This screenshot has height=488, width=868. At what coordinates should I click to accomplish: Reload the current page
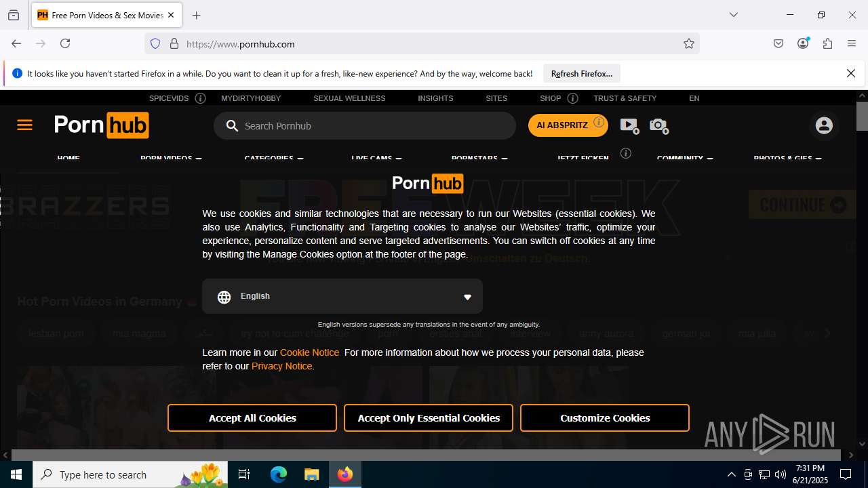65,43
